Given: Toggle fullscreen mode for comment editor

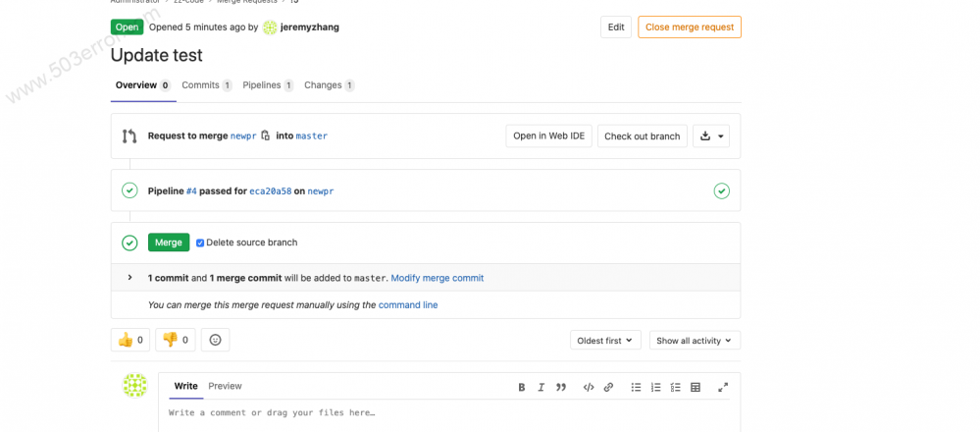Looking at the screenshot, I should (723, 387).
